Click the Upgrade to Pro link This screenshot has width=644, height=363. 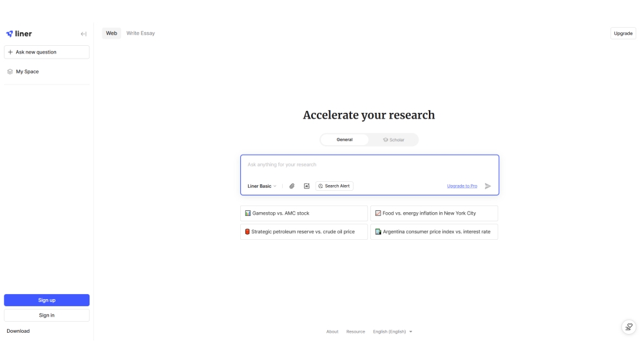point(462,186)
